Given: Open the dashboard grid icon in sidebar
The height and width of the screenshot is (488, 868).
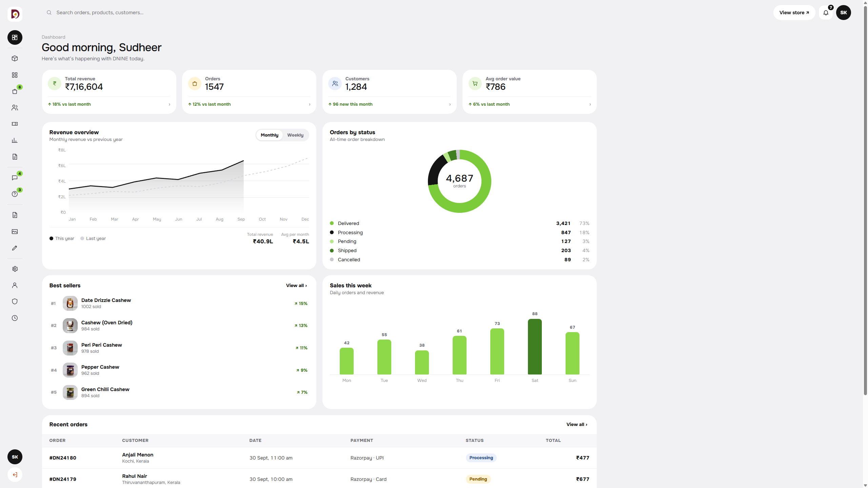Looking at the screenshot, I should tap(15, 37).
